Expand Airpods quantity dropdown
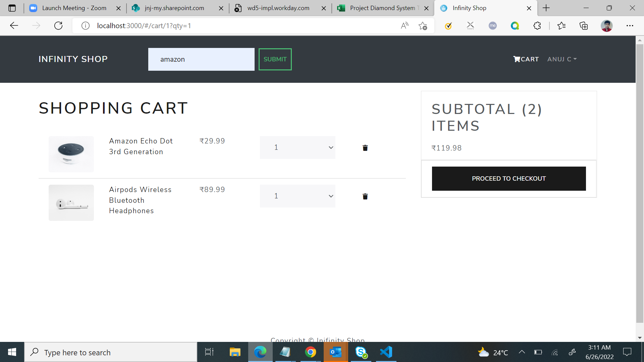Viewport: 644px width, 362px height. [x=298, y=196]
